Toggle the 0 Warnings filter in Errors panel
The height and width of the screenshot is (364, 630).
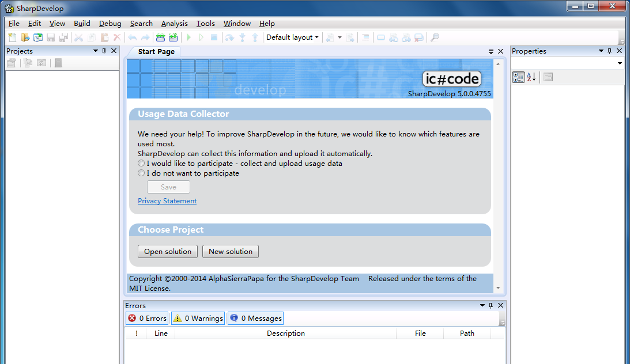(x=198, y=318)
